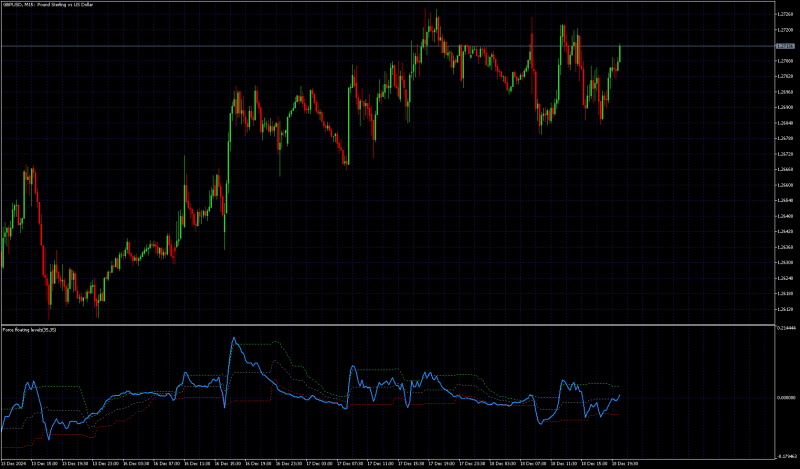Click the highlighted current price tag on price axis
800x469 pixels.
coord(785,46)
